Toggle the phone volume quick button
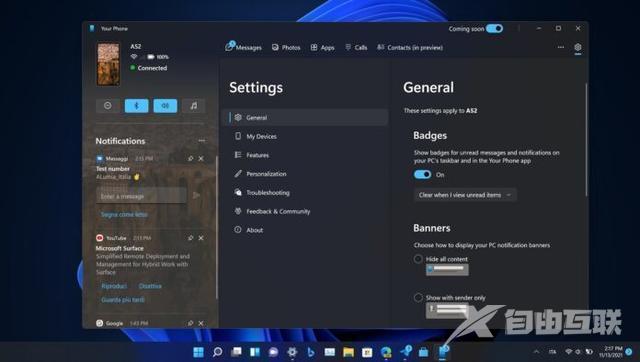 point(165,106)
